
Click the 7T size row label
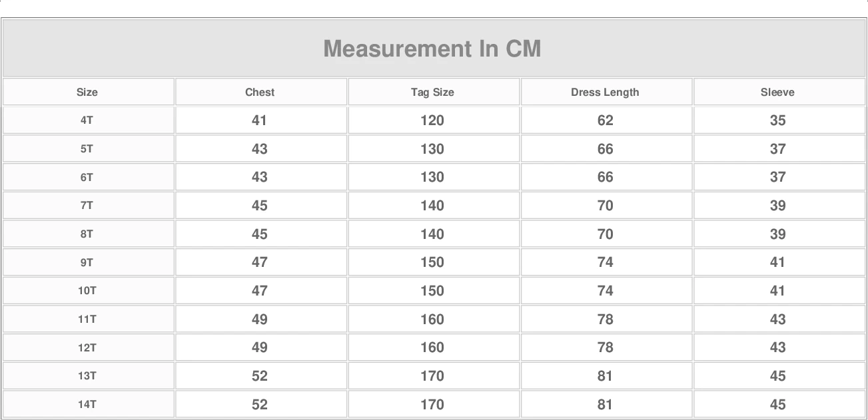tap(87, 206)
